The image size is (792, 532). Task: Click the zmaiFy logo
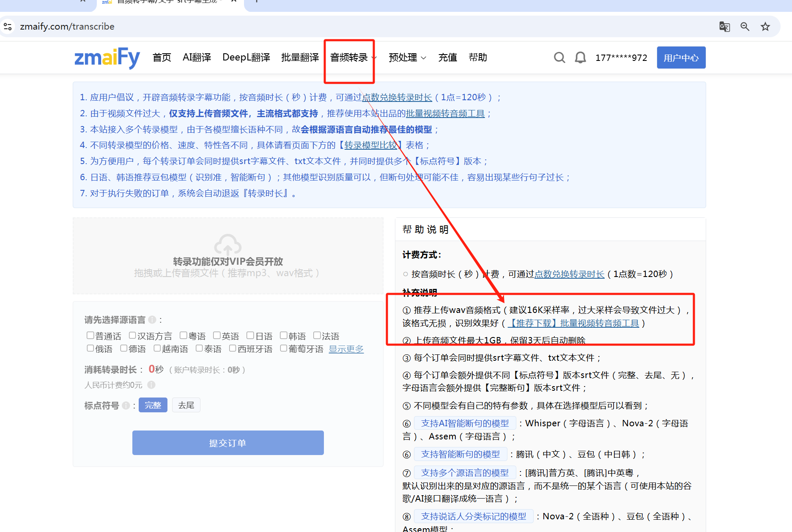point(107,58)
